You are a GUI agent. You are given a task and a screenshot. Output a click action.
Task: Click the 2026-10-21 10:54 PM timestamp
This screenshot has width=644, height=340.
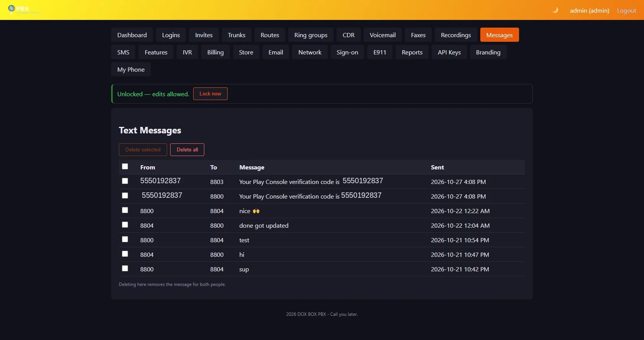pos(460,240)
